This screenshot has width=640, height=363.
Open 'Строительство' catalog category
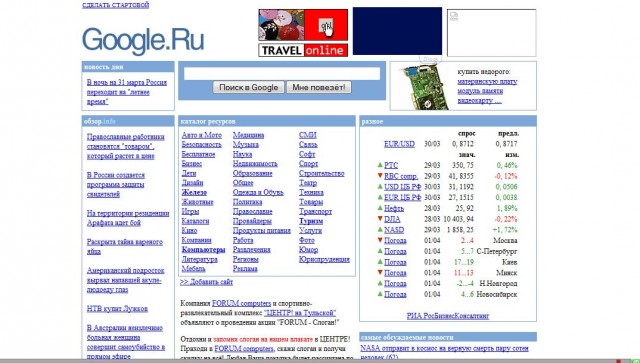[x=322, y=174]
